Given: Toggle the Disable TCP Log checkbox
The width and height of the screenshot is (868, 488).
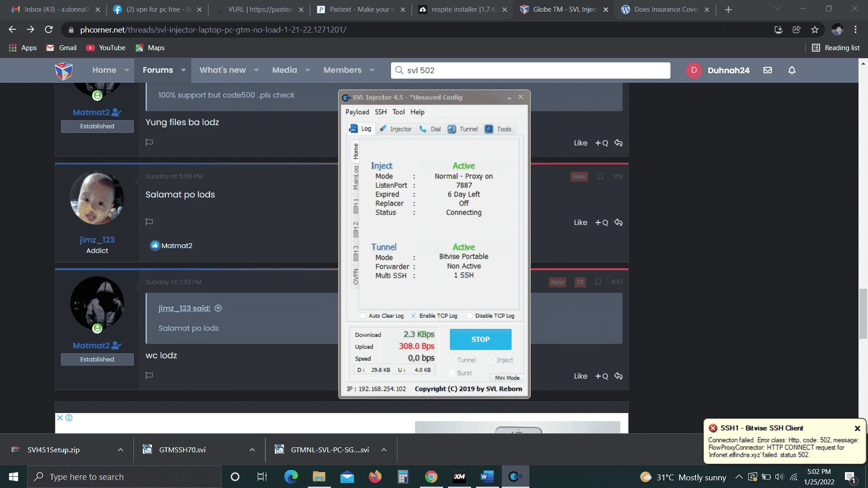Looking at the screenshot, I should 469,316.
